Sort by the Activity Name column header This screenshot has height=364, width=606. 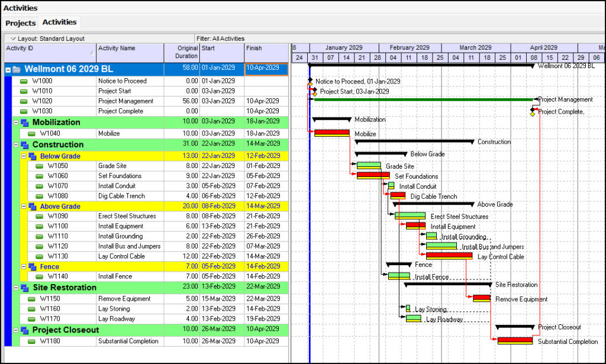click(130, 53)
